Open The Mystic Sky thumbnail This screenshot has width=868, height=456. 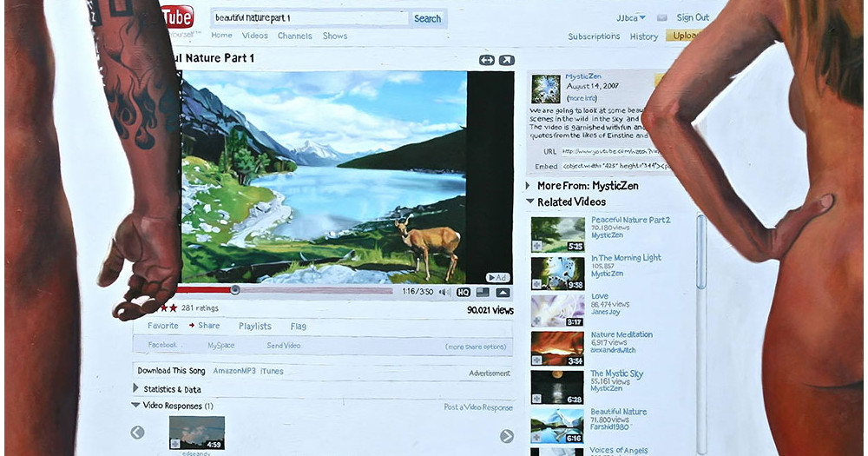coord(557,388)
